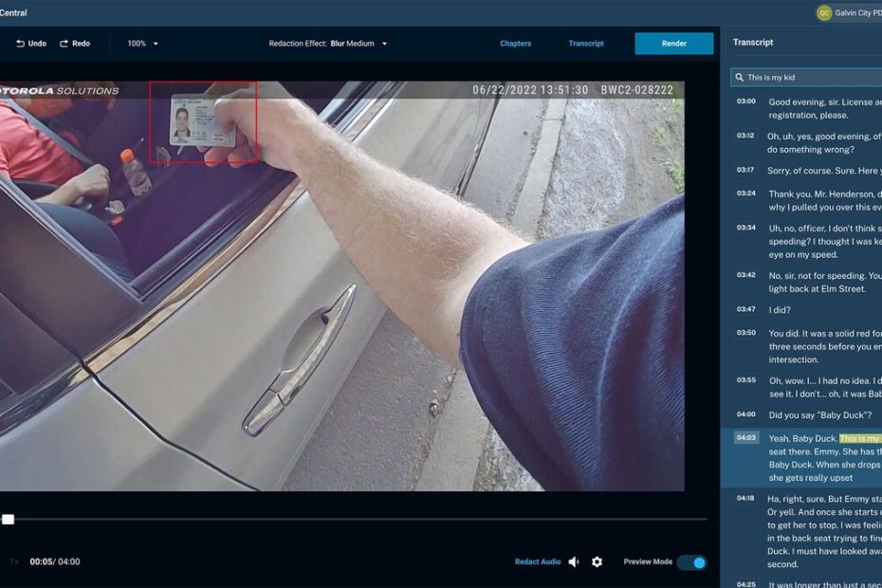Click the Galvin City PD account avatar
The height and width of the screenshot is (588, 882).
pyautogui.click(x=824, y=13)
